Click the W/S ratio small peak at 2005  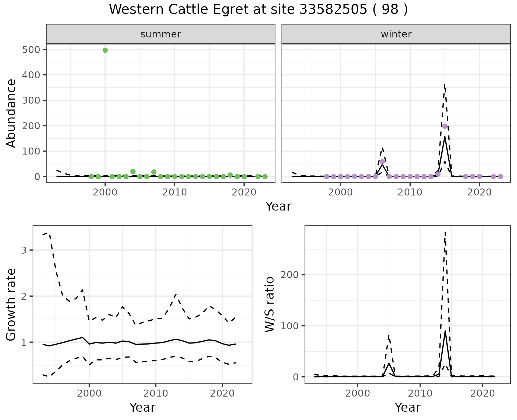[389, 363]
